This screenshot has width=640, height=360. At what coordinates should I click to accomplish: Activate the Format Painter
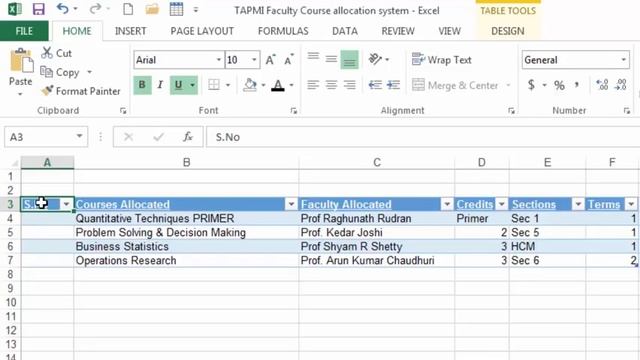tap(81, 91)
